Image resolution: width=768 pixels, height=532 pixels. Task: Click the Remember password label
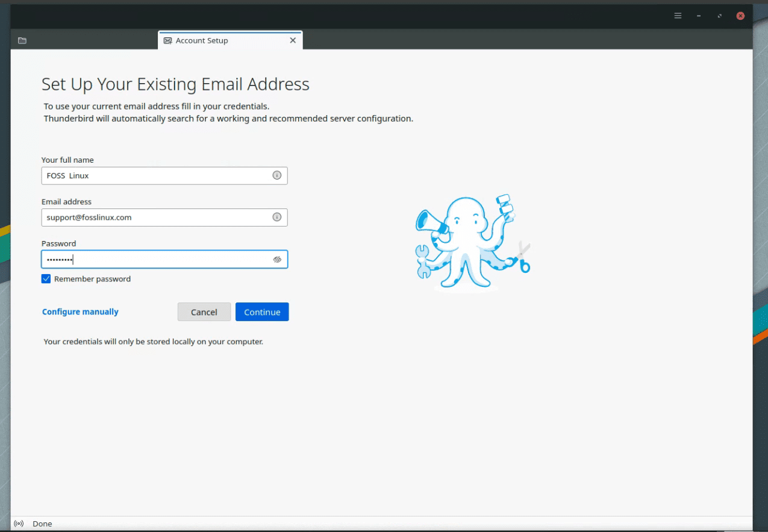92,279
